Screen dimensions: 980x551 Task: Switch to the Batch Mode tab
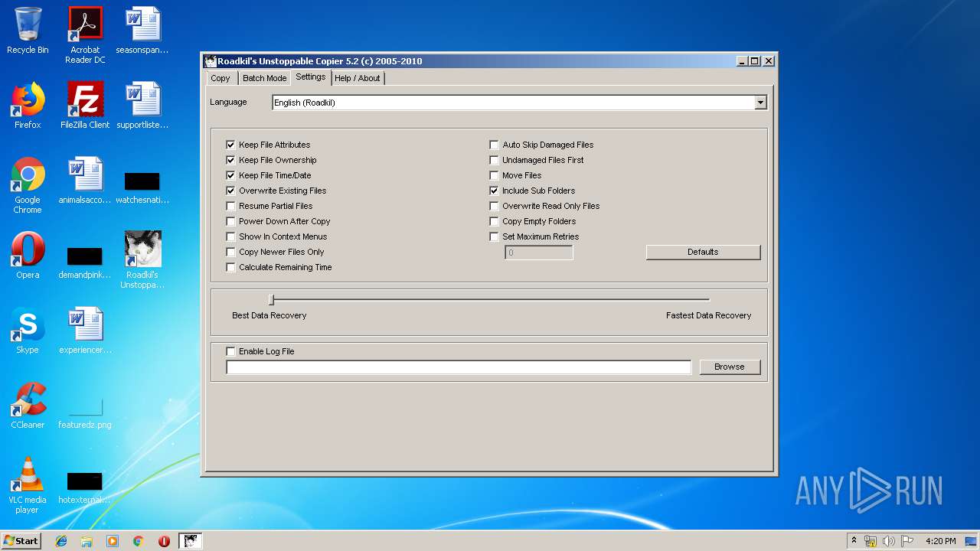coord(264,78)
